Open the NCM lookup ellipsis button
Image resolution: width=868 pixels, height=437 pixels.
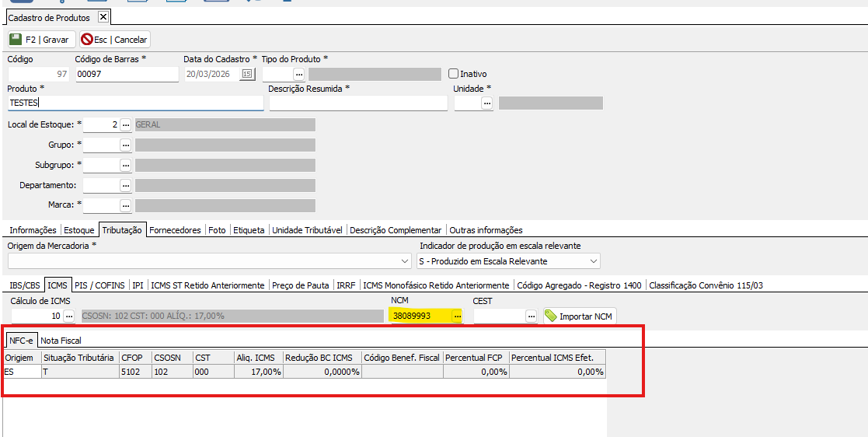pos(457,316)
